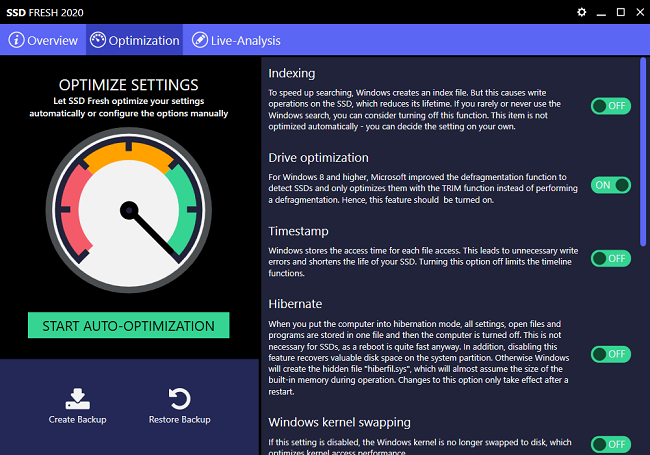Click the Live-Analysis pencil icon
This screenshot has height=455, width=650.
click(x=200, y=40)
